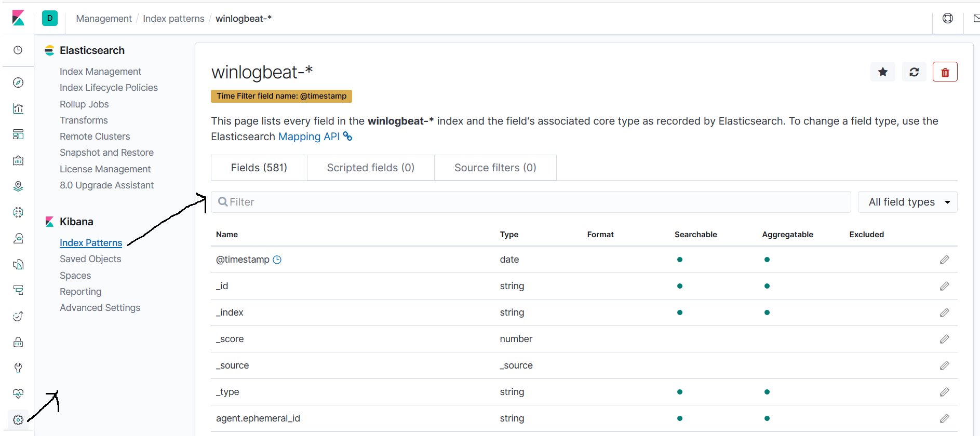Sort by Searchable column header
This screenshot has width=980, height=436.
point(696,235)
